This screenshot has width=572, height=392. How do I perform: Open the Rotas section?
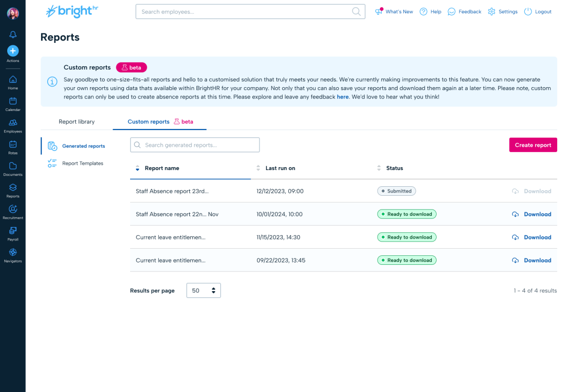pos(13,146)
